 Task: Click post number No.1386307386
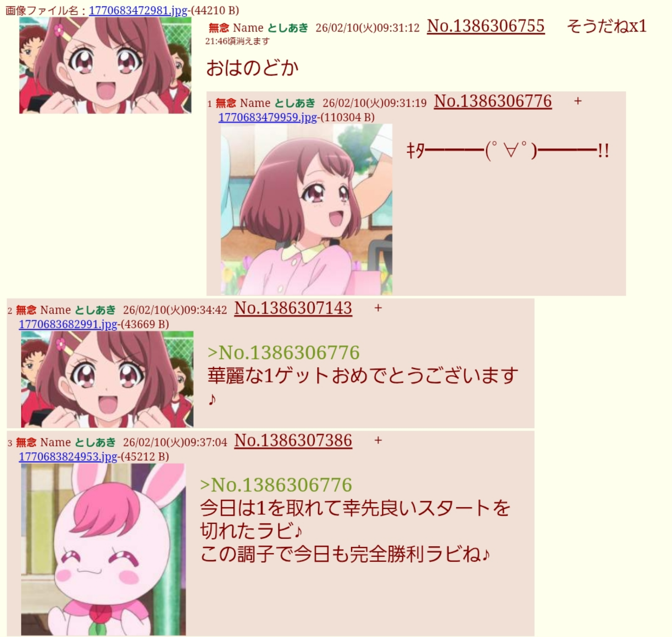(293, 441)
